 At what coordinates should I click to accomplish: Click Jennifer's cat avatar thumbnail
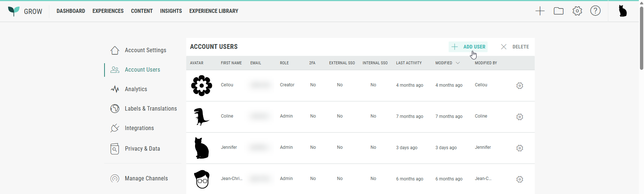point(202,148)
